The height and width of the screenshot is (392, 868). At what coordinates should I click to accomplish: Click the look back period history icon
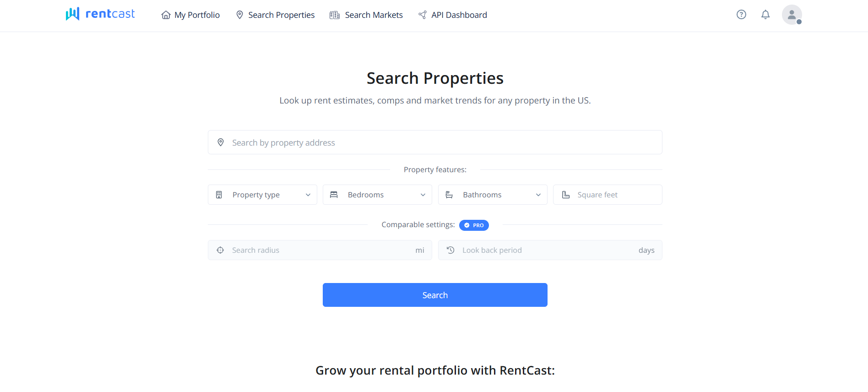tap(450, 250)
